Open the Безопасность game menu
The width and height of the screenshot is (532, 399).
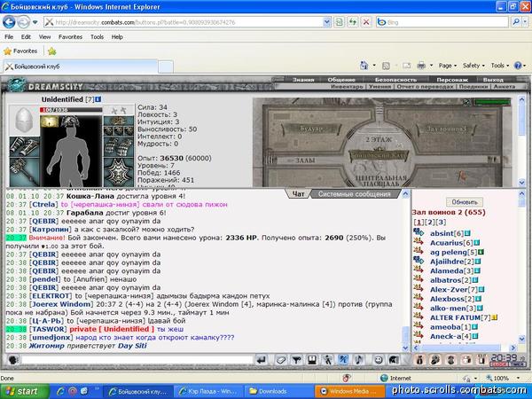coord(395,80)
